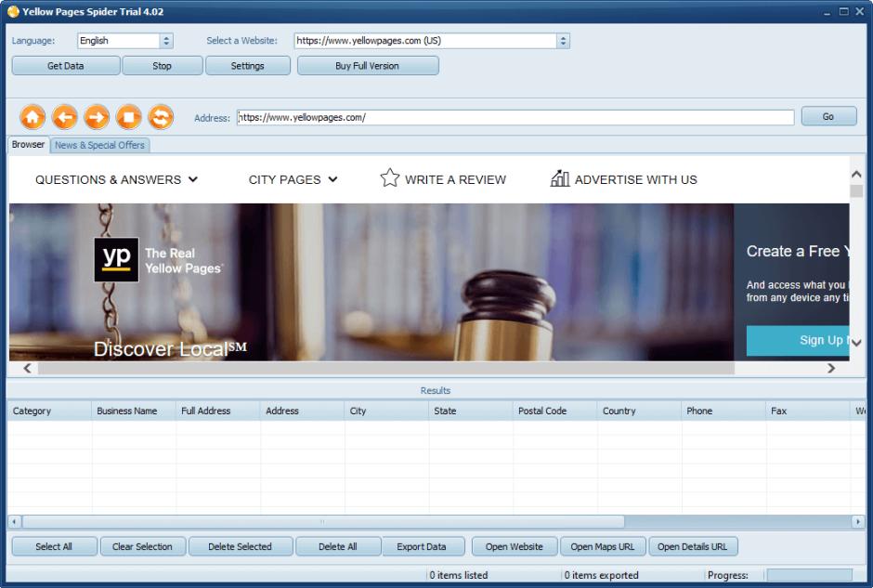Click the Country column header
Image resolution: width=873 pixels, height=588 pixels.
(x=639, y=411)
